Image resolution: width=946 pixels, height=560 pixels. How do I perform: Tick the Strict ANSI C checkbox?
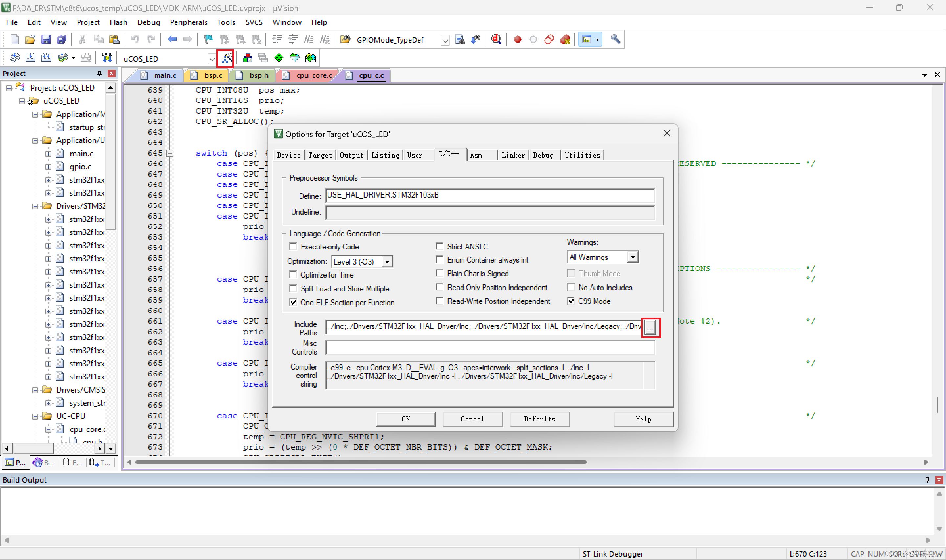tap(439, 247)
